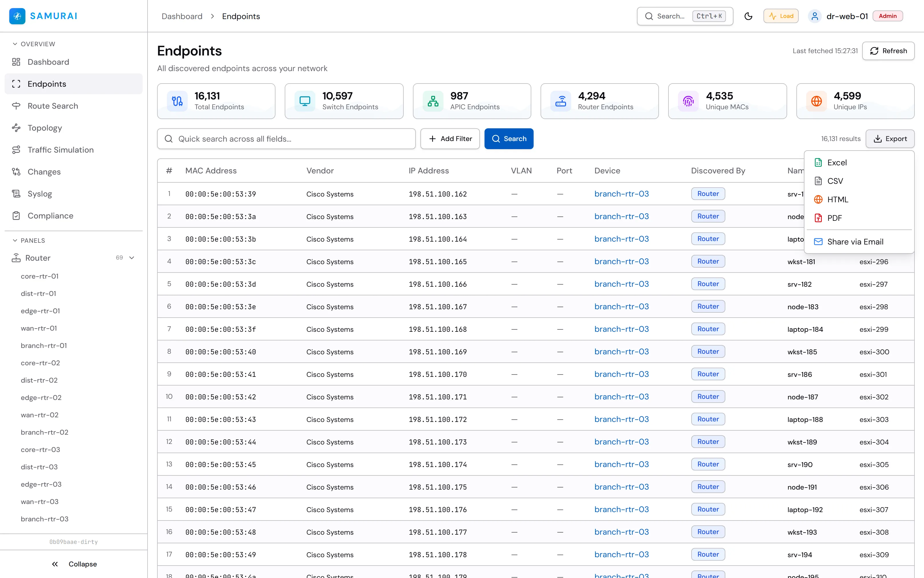Choose Share via Email option
The height and width of the screenshot is (578, 924).
tap(859, 242)
